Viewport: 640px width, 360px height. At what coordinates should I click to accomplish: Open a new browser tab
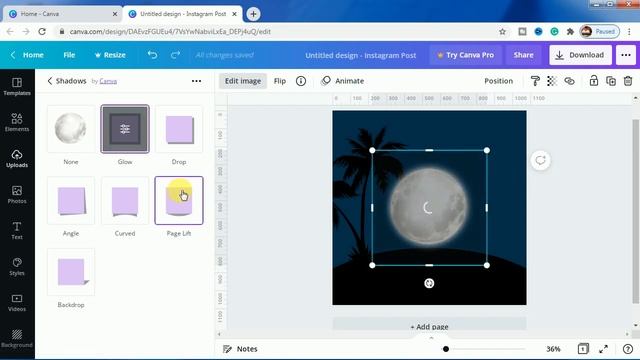(253, 14)
